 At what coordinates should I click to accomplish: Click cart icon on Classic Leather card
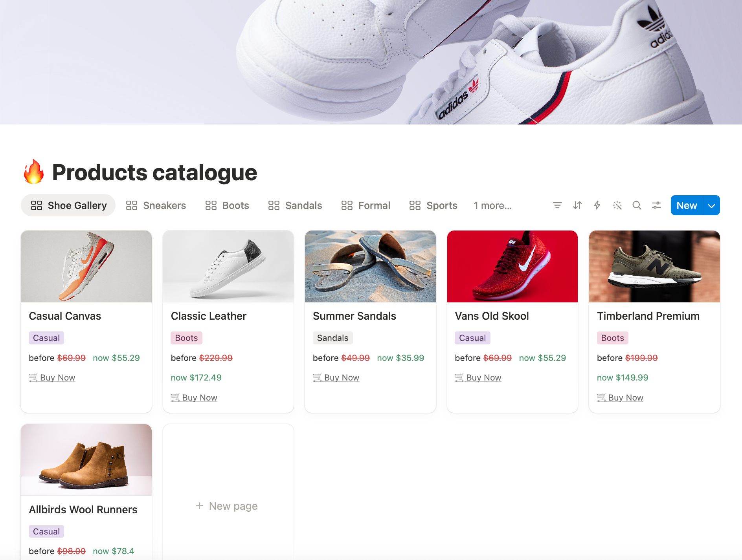[x=175, y=397]
